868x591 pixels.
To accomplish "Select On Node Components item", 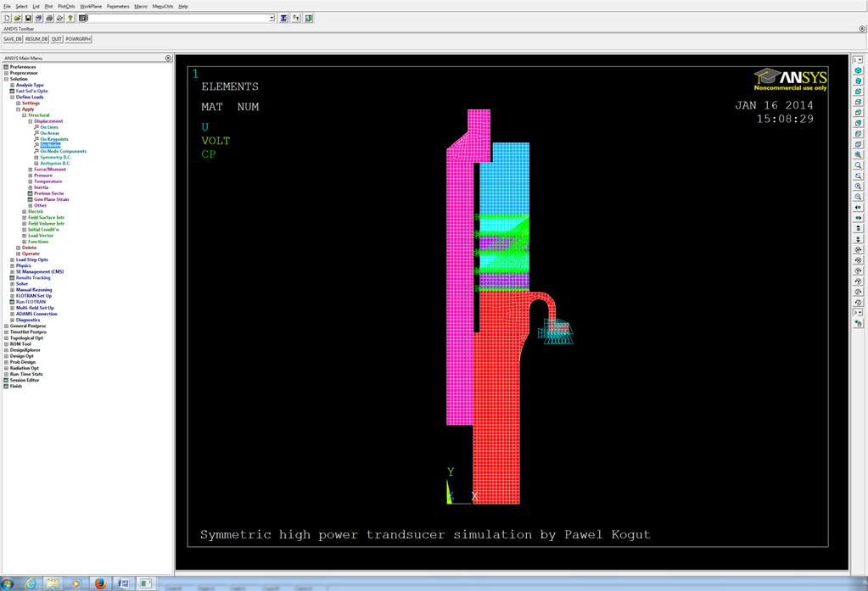I will point(63,151).
